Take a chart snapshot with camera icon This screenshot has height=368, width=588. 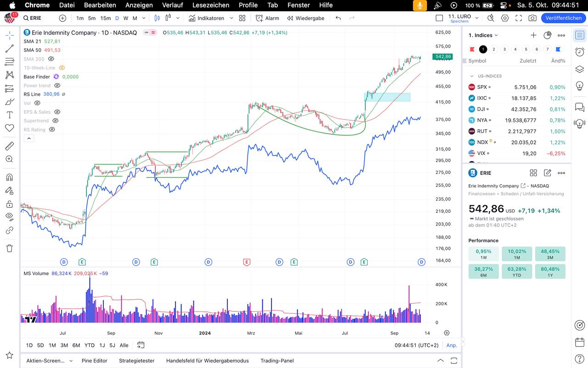tap(532, 18)
